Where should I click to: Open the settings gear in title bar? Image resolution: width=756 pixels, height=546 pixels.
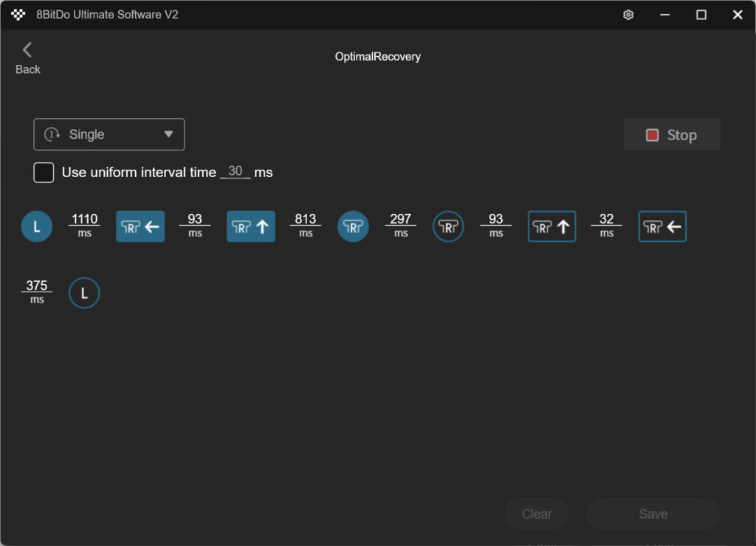tap(628, 15)
